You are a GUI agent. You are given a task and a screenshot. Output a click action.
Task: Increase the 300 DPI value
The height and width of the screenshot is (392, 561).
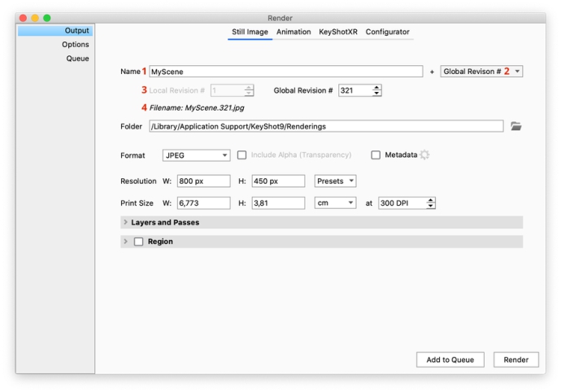pos(430,200)
